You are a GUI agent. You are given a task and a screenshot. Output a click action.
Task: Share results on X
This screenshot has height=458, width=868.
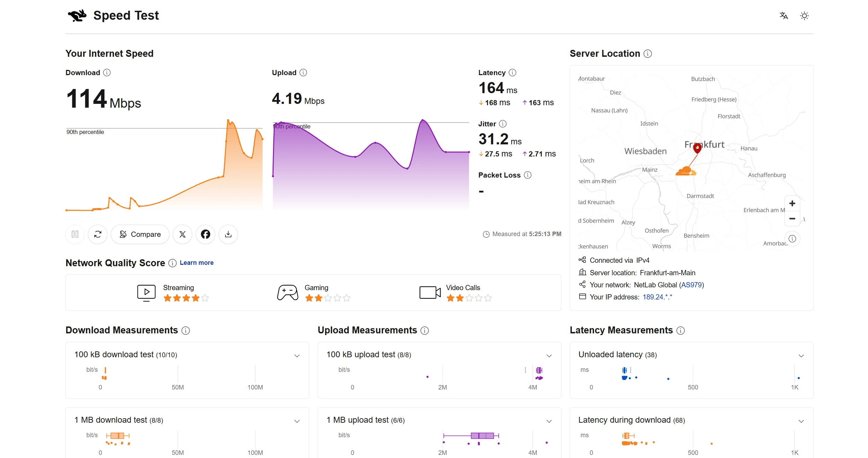(x=183, y=234)
